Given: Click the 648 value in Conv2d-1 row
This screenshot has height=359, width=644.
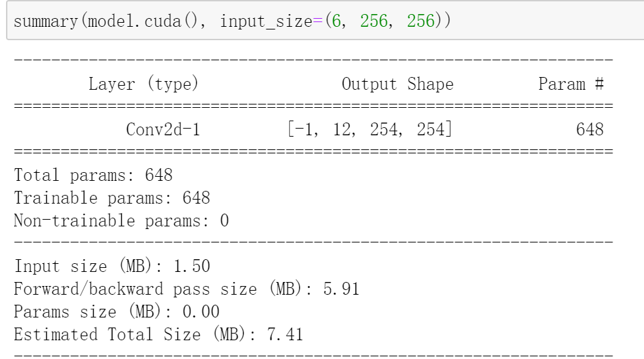Looking at the screenshot, I should pos(590,130).
